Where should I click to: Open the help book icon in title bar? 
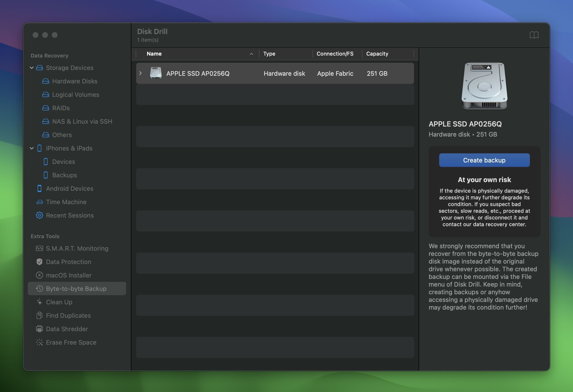point(534,35)
